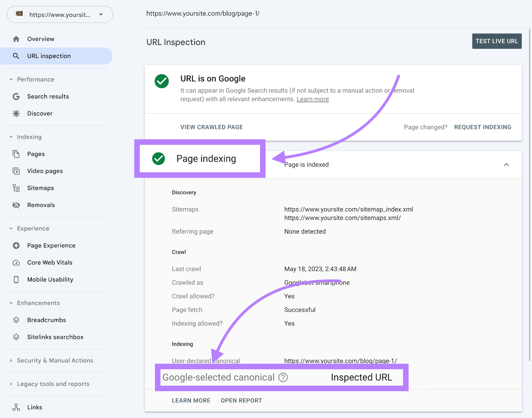532x418 pixels.
Task: Select Sitelinks searchbox under Enhancements
Action: point(55,337)
